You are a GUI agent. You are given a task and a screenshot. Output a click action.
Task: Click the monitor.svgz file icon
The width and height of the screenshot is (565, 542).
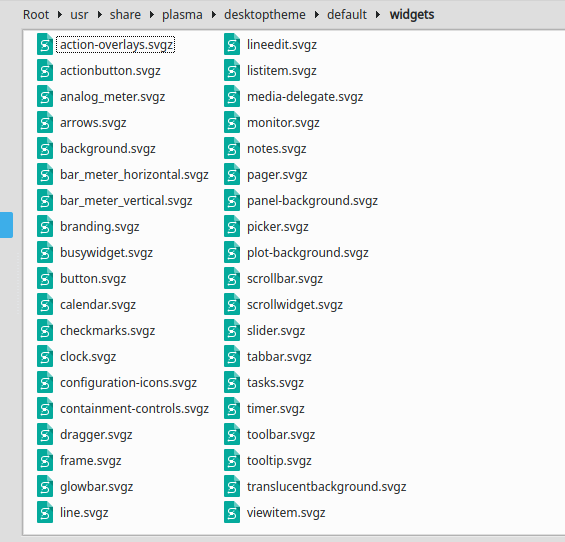[x=232, y=123]
